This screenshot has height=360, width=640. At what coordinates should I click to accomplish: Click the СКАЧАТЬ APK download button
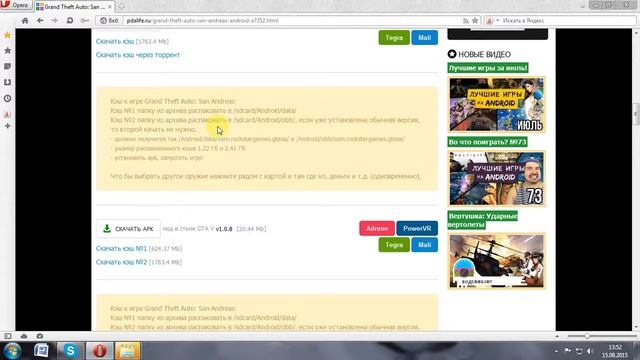tap(129, 229)
